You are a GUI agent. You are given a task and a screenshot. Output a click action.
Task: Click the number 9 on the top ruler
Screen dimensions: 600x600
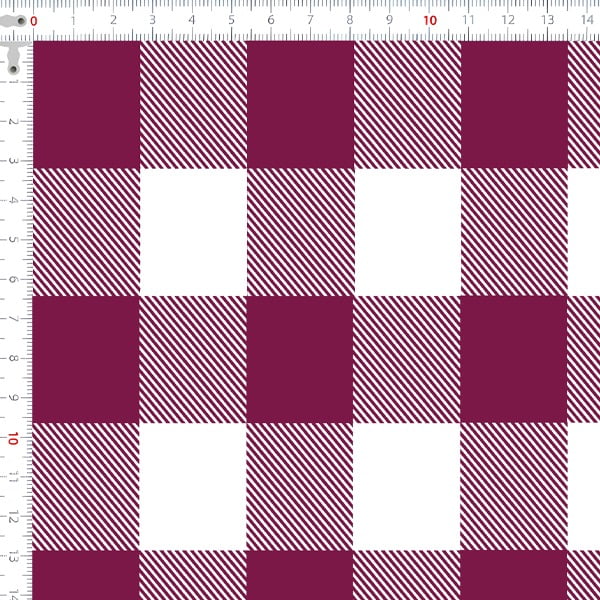click(389, 20)
